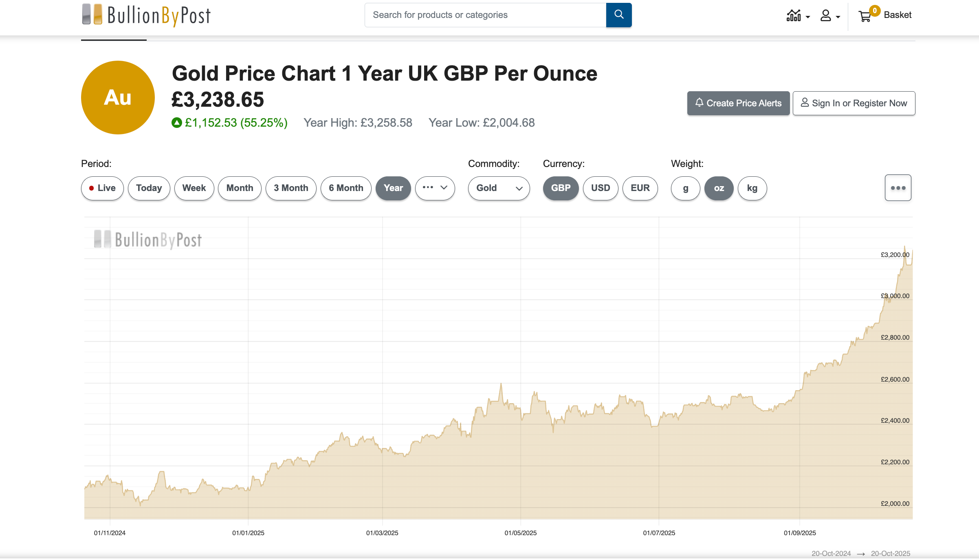Select grams as the weight unit
Image resolution: width=979 pixels, height=560 pixels.
click(x=685, y=188)
